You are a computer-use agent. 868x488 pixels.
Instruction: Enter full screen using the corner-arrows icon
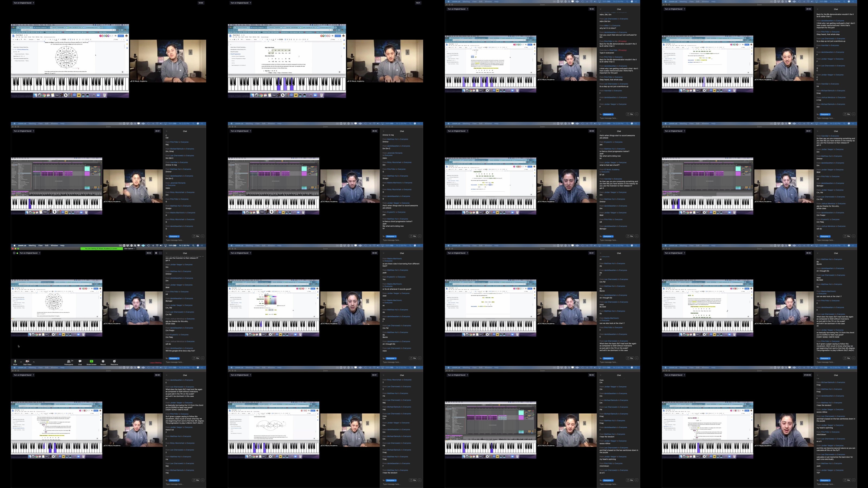160,253
